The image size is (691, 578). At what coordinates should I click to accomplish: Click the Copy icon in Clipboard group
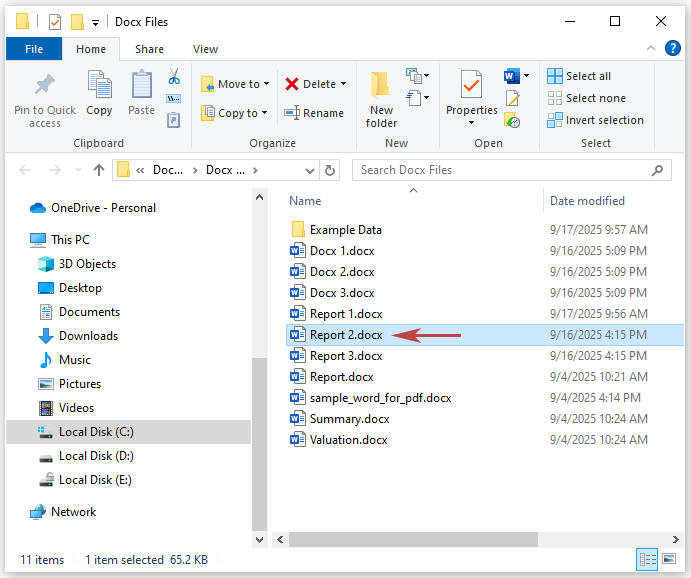coord(99,96)
